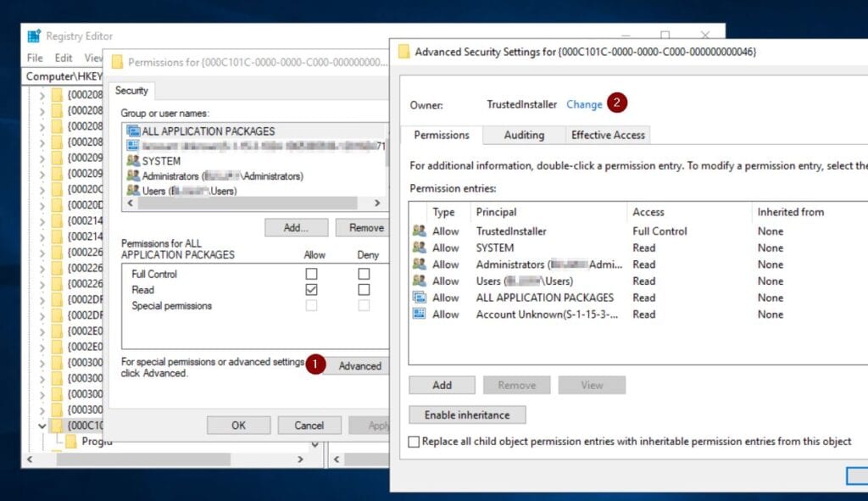The width and height of the screenshot is (868, 501).
Task: Click Add... button under group list
Action: pos(296,227)
